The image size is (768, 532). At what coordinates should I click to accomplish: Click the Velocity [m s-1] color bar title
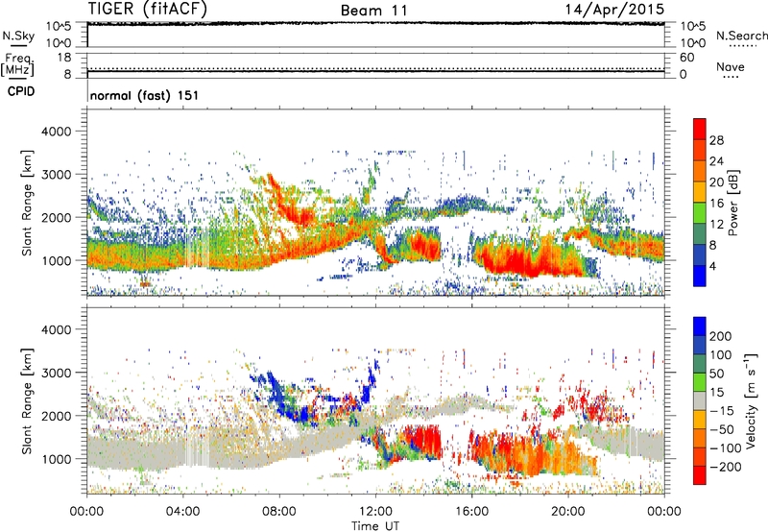751,401
